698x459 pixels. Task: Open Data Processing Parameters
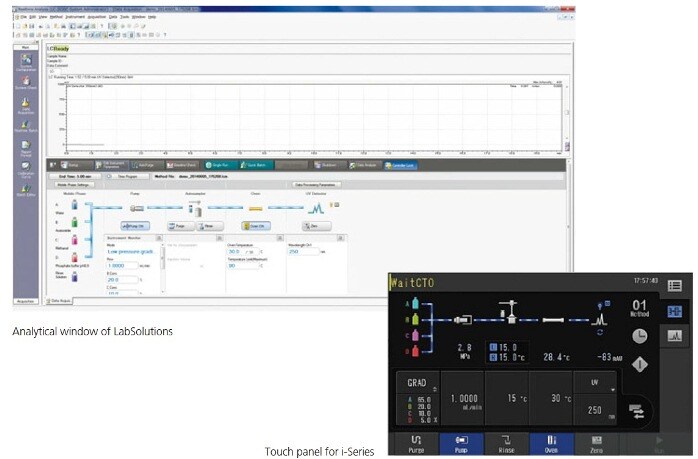pos(316,185)
